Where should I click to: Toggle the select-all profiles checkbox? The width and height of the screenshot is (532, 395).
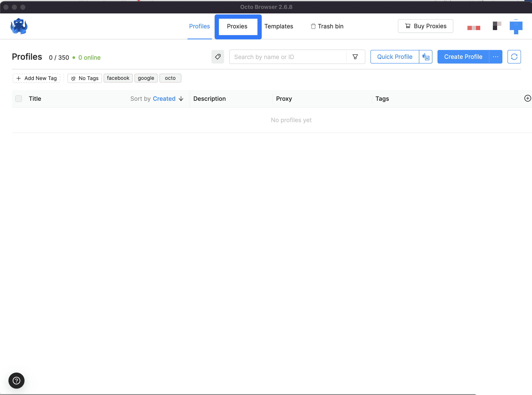pos(19,98)
